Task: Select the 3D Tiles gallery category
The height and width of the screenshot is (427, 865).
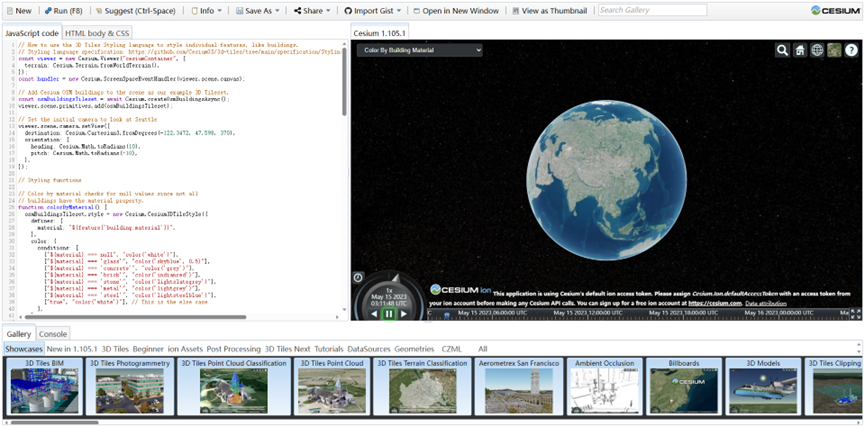Action: [115, 349]
